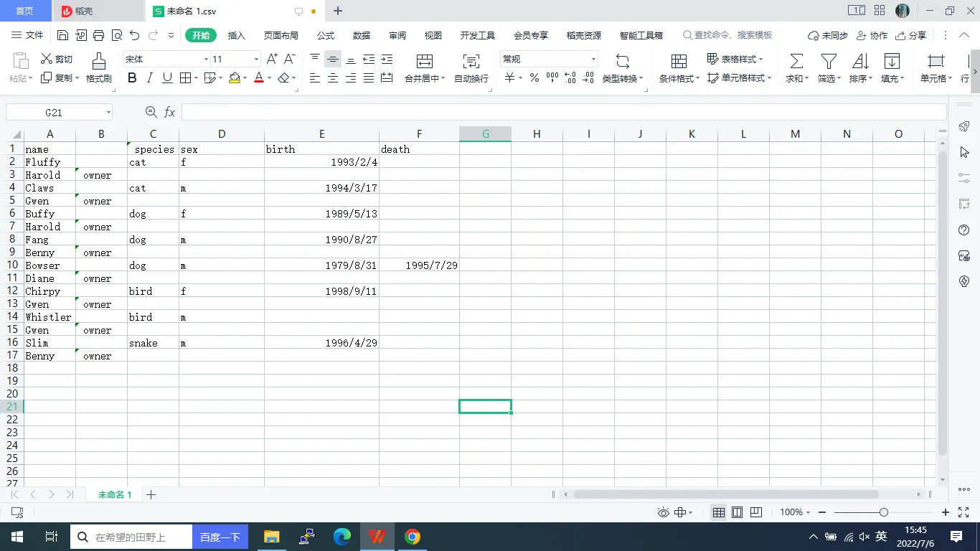Toggle middle vertical alignment
This screenshot has width=980, height=551.
[x=333, y=59]
